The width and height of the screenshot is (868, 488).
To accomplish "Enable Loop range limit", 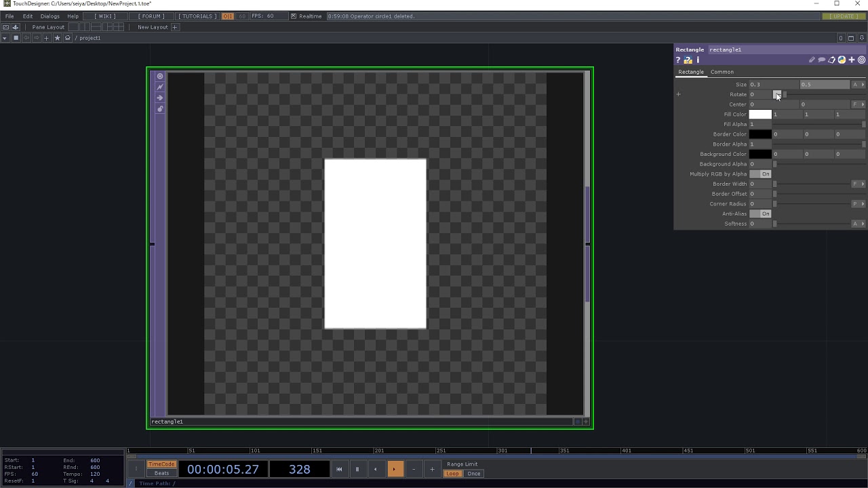I will point(452,474).
